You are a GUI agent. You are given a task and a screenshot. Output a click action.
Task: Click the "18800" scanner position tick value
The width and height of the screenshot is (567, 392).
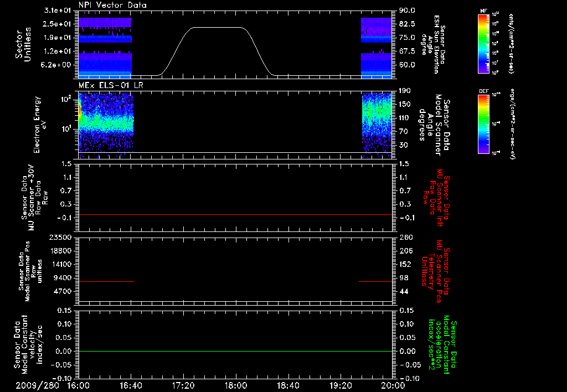(60, 251)
